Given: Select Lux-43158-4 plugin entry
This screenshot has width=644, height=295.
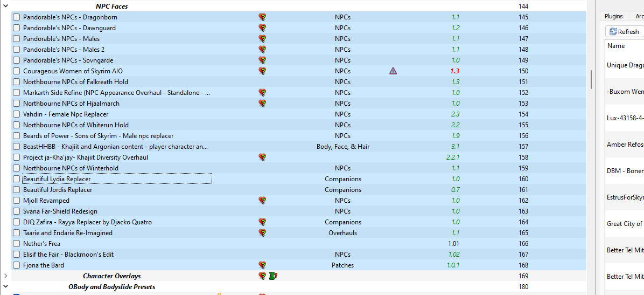Looking at the screenshot, I should click(x=625, y=118).
